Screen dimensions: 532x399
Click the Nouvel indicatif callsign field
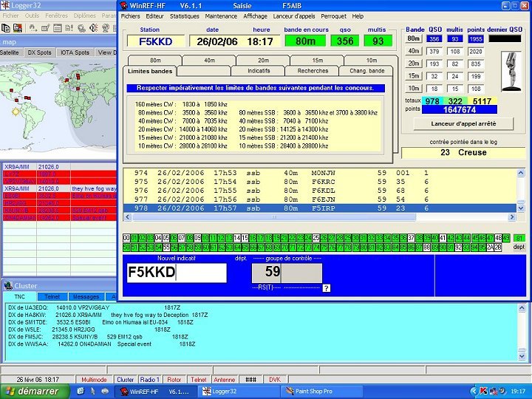pyautogui.click(x=177, y=273)
